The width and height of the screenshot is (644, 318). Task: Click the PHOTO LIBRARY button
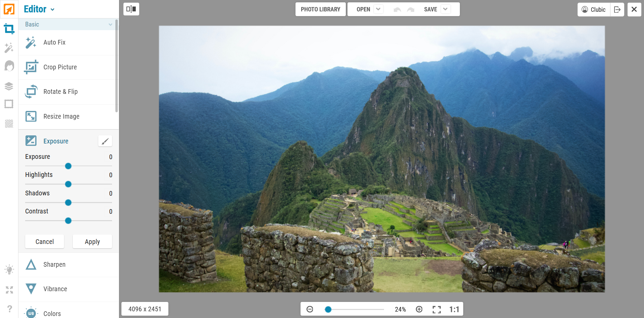coord(320,9)
